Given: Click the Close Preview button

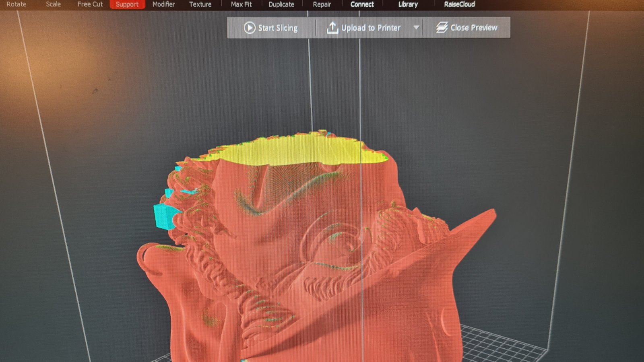Looking at the screenshot, I should [466, 28].
